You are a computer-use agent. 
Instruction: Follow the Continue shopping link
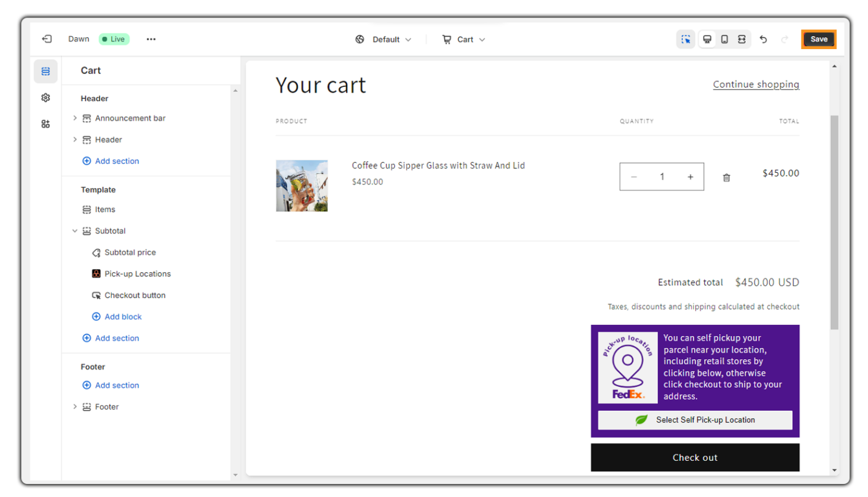pyautogui.click(x=756, y=84)
